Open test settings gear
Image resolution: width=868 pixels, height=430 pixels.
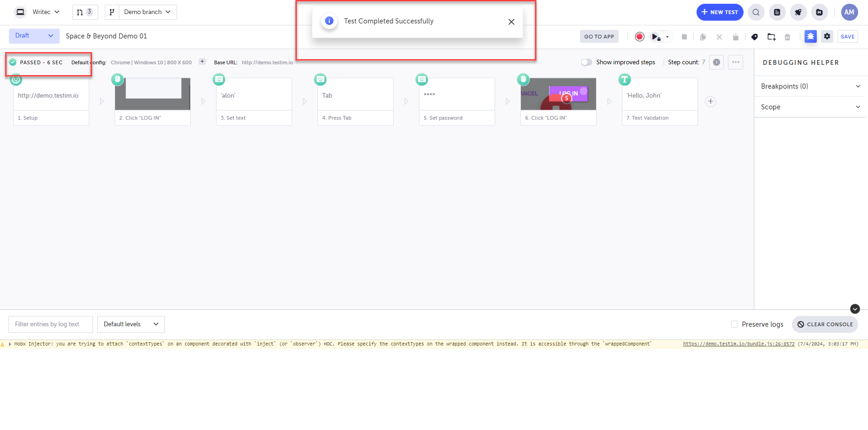point(827,36)
